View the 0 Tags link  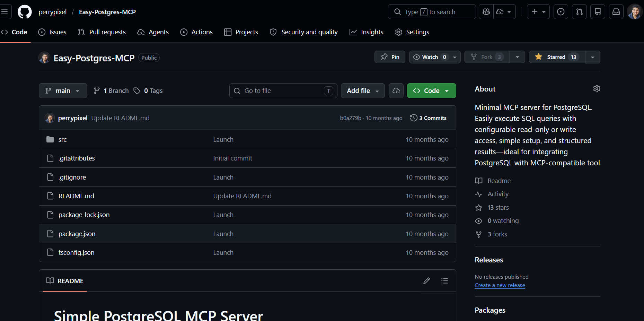(148, 90)
